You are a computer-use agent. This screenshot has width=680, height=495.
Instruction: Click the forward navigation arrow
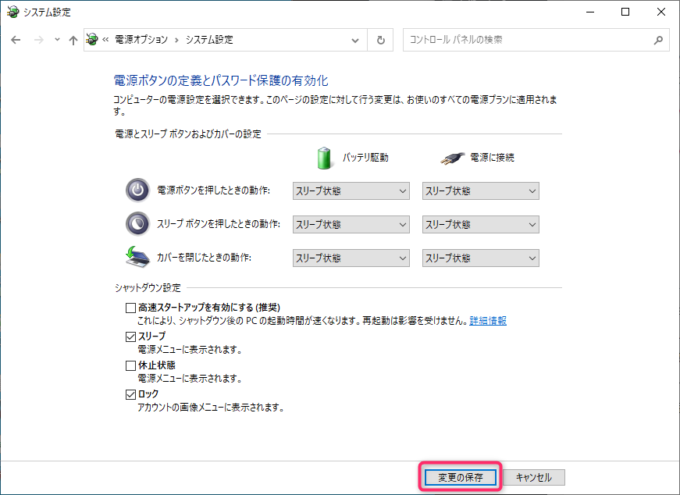39,40
